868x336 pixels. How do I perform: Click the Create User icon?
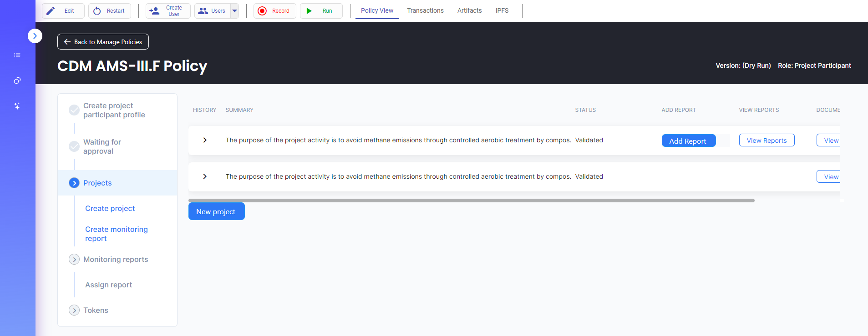155,11
